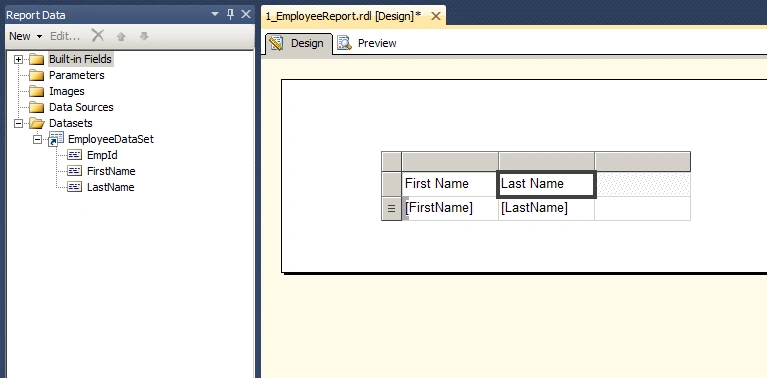Image resolution: width=767 pixels, height=378 pixels.
Task: Select the empty third-column data cell
Action: coord(643,208)
